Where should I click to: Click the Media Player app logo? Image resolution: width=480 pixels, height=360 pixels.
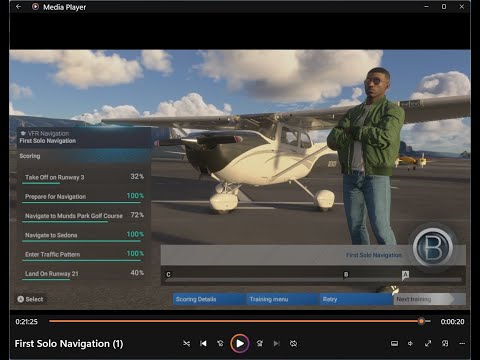tap(35, 7)
